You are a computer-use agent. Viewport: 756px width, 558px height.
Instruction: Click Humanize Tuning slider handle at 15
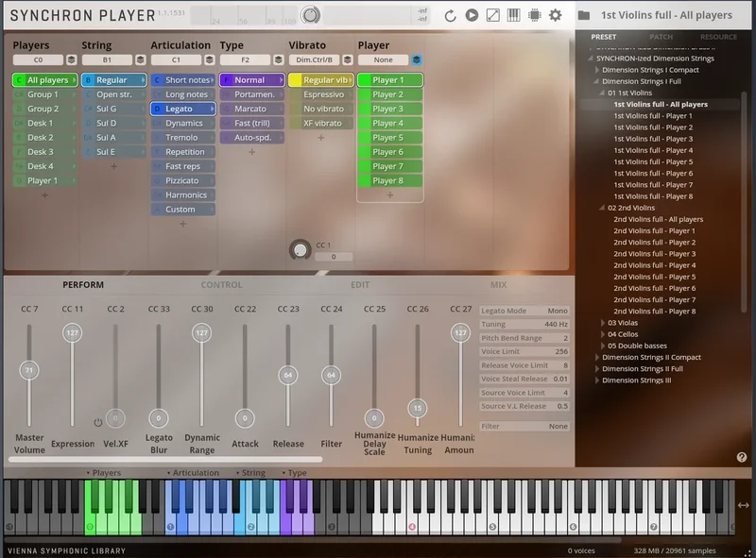click(x=418, y=408)
